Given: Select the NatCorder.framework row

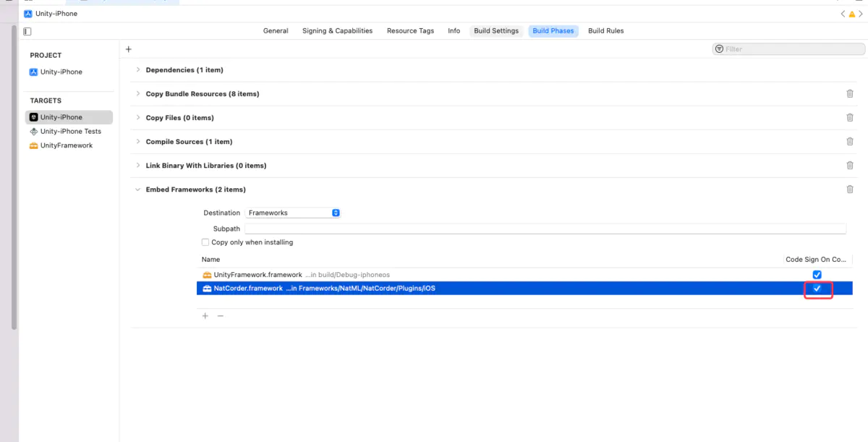Looking at the screenshot, I should tap(524, 289).
